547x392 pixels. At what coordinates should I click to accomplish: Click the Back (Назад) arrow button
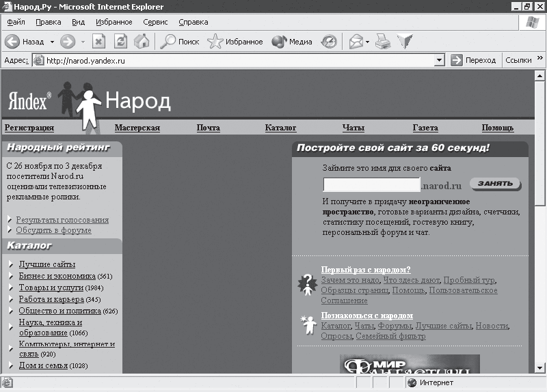13,42
